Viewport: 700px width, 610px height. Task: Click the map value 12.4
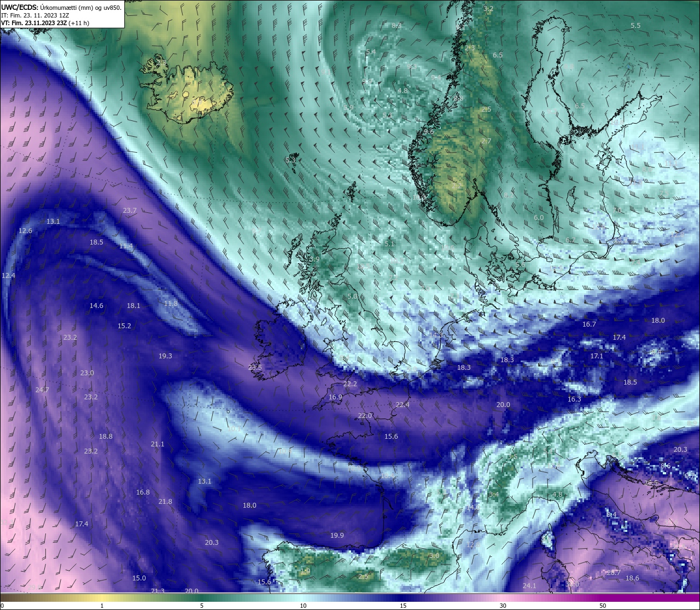[8, 276]
